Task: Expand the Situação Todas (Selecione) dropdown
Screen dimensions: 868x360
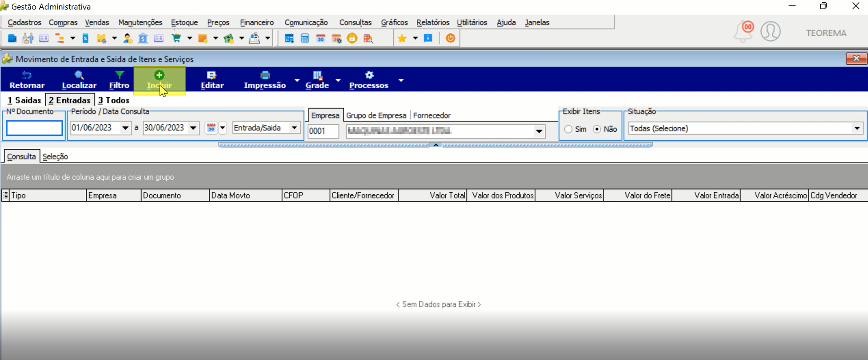Action: 857,128
